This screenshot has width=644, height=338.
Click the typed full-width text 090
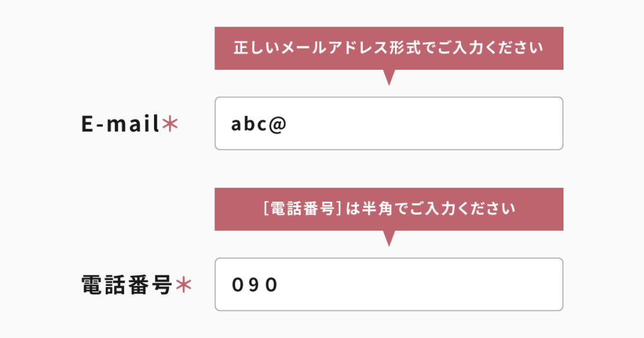(254, 285)
